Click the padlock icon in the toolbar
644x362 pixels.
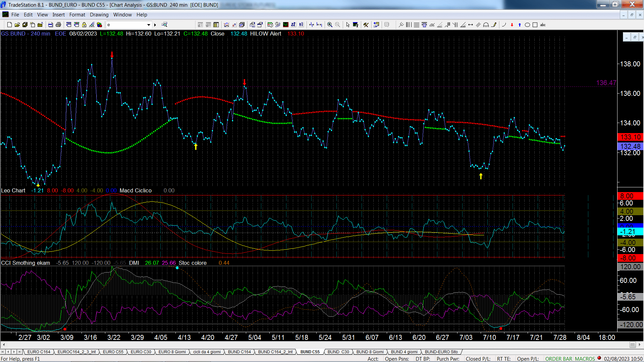84,25
